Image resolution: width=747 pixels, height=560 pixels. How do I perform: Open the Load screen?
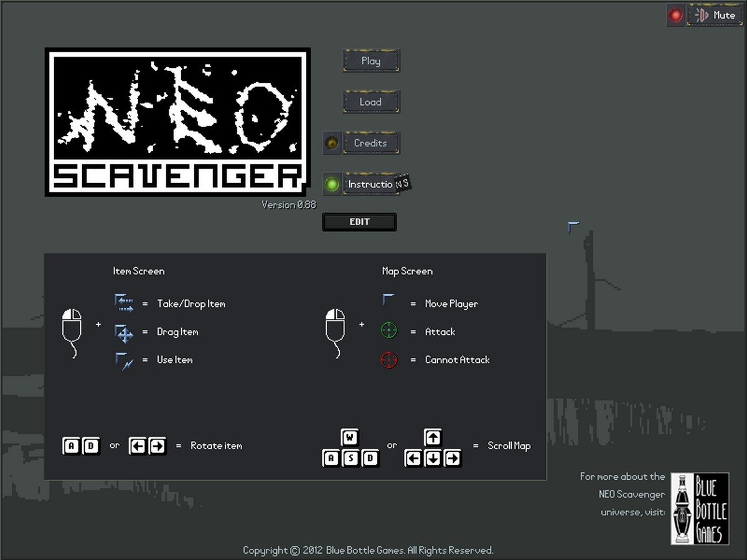click(x=371, y=101)
